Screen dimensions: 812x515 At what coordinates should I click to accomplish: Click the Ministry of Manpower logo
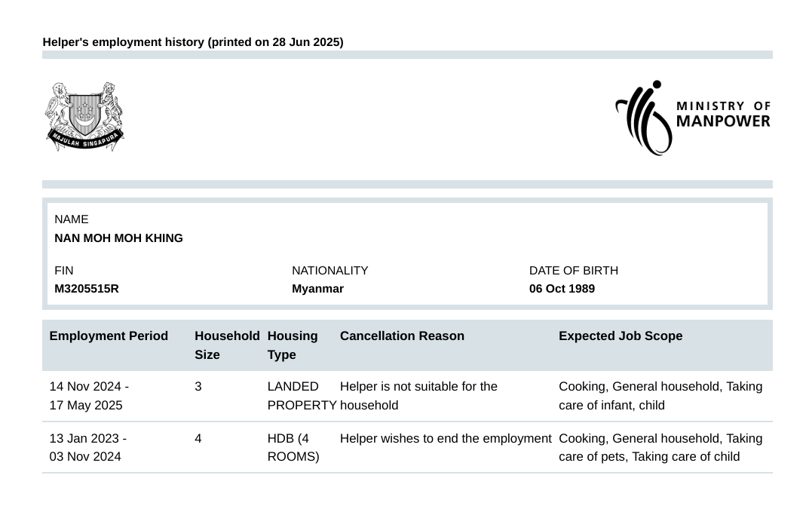click(693, 118)
